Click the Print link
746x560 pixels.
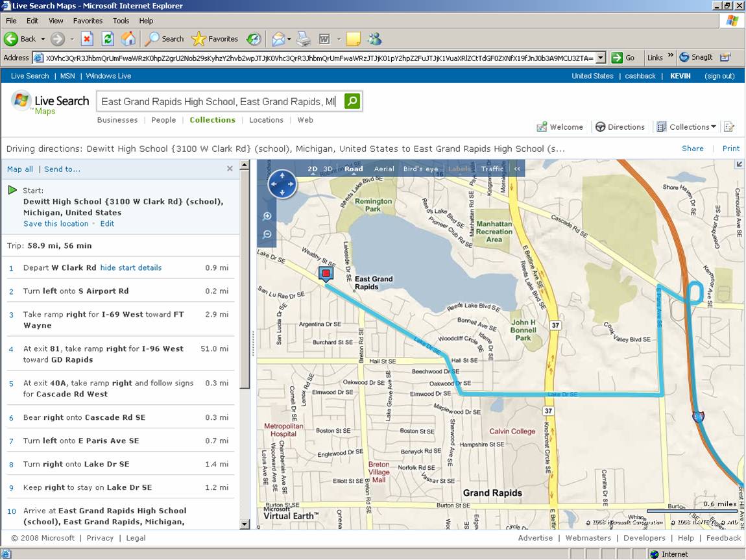click(731, 149)
